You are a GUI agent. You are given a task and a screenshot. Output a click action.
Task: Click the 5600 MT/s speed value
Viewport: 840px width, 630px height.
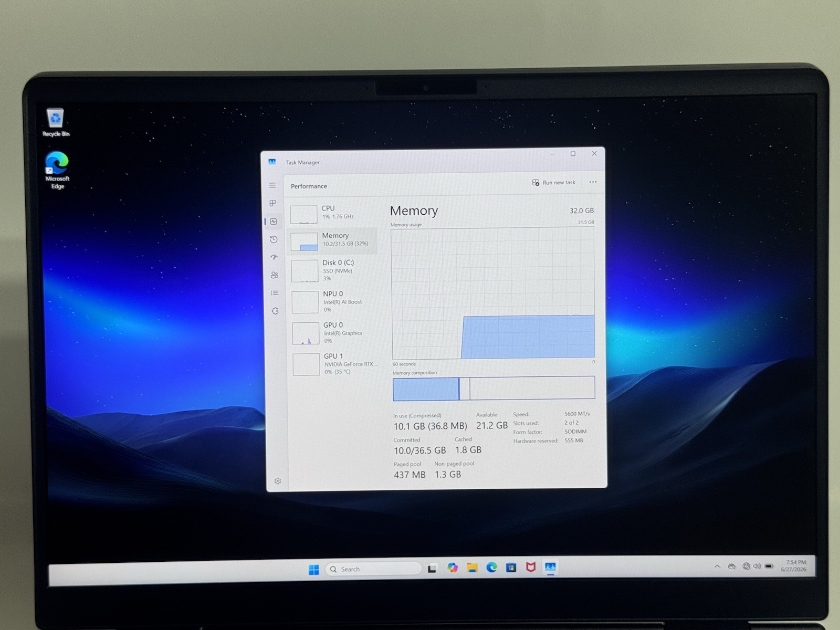click(x=577, y=414)
